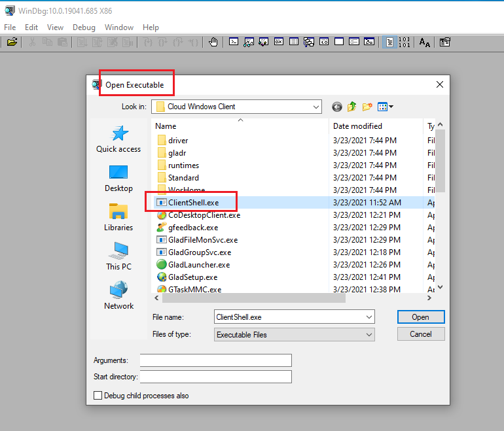
Task: Click the Open source file toolbar icon
Action: (12, 42)
